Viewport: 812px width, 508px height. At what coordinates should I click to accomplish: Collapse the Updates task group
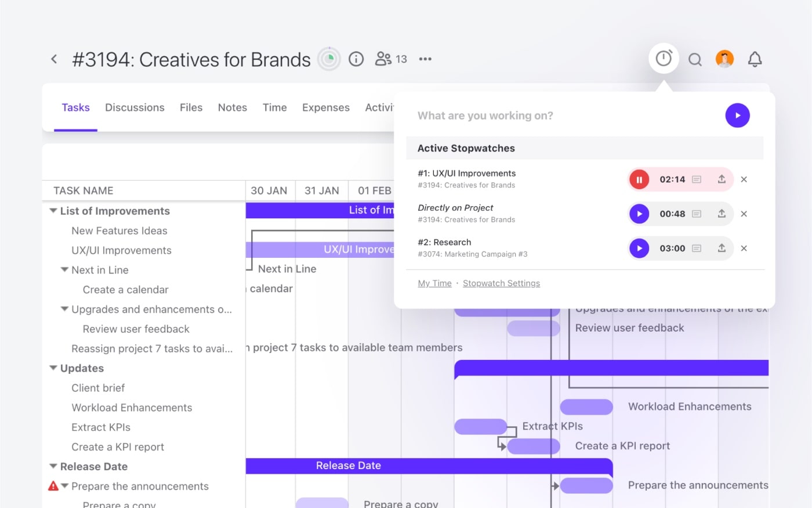coord(53,368)
